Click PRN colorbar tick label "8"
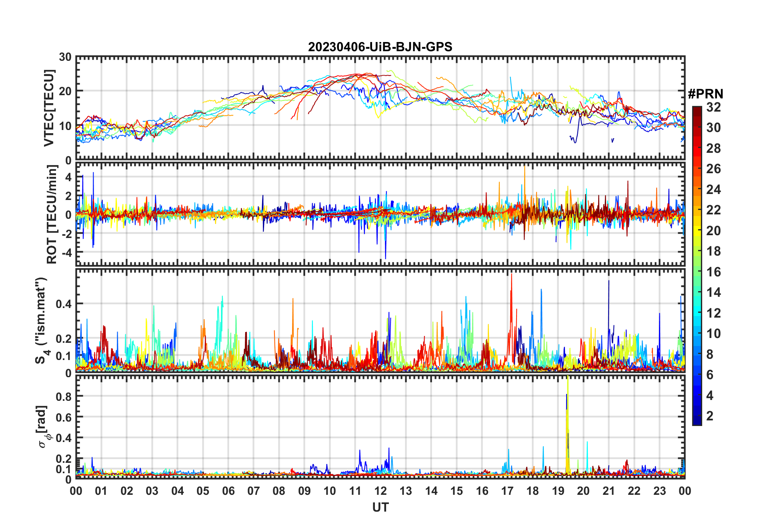 (710, 354)
